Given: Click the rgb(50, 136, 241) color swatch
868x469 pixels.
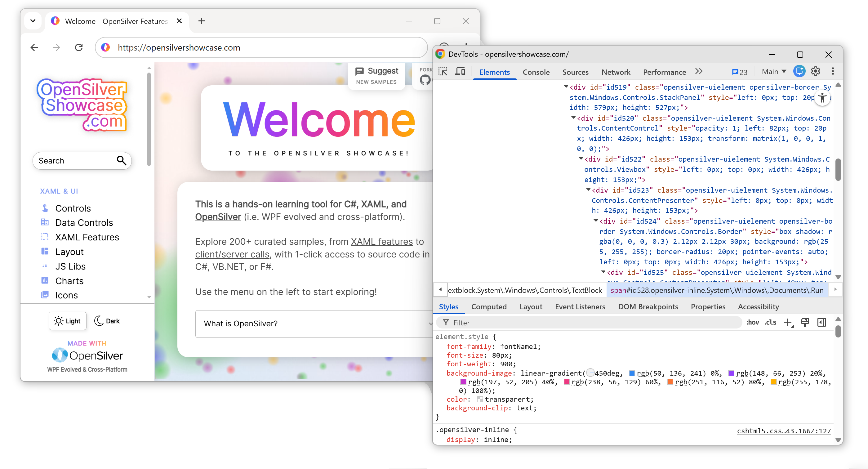Looking at the screenshot, I should click(x=632, y=373).
